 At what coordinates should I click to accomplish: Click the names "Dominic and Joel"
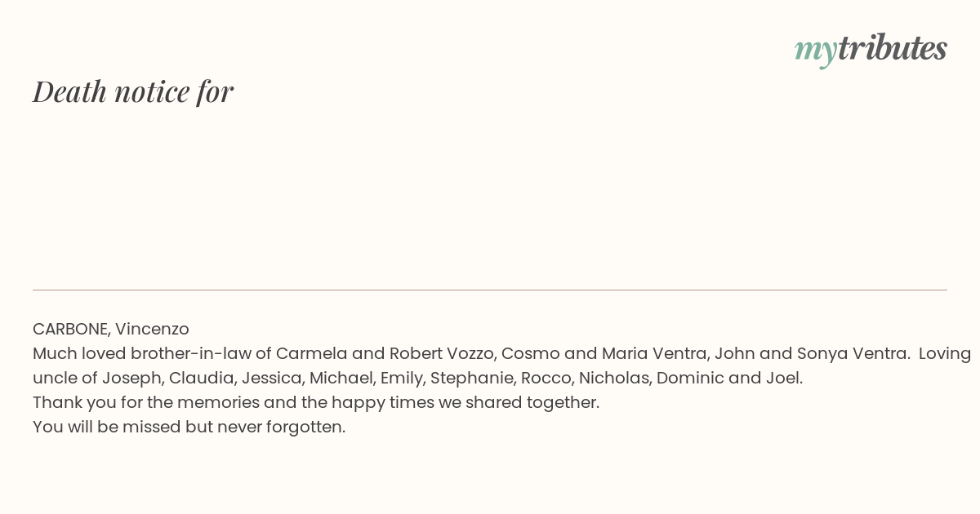coord(728,378)
